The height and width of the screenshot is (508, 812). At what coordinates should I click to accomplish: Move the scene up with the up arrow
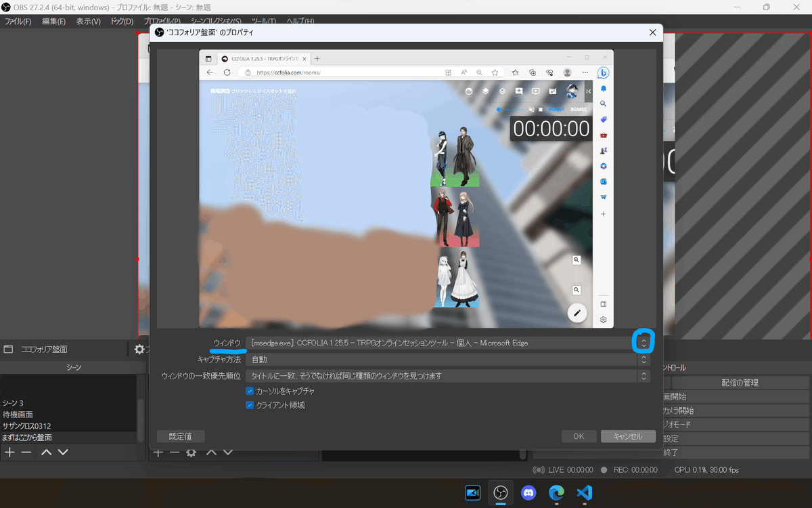pyautogui.click(x=46, y=452)
